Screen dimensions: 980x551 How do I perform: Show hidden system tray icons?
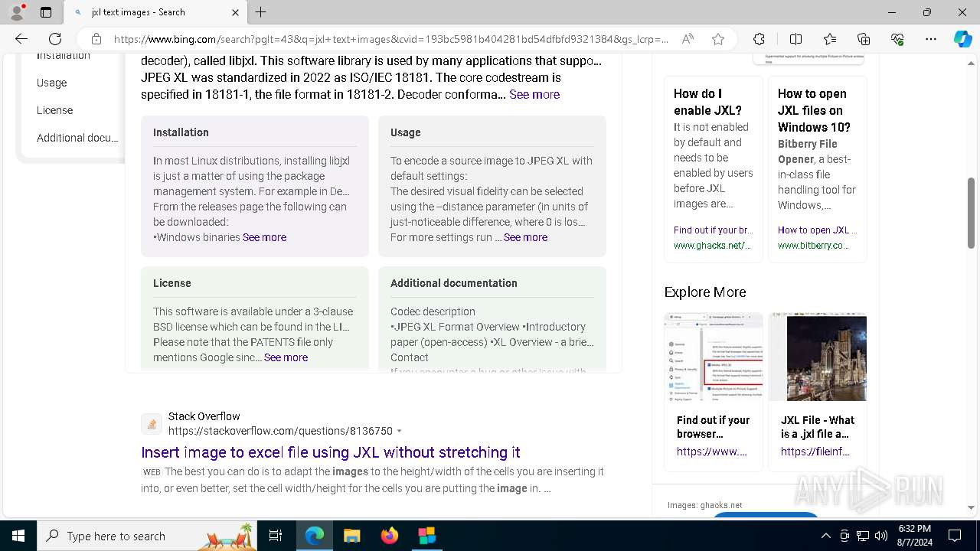[x=825, y=536]
